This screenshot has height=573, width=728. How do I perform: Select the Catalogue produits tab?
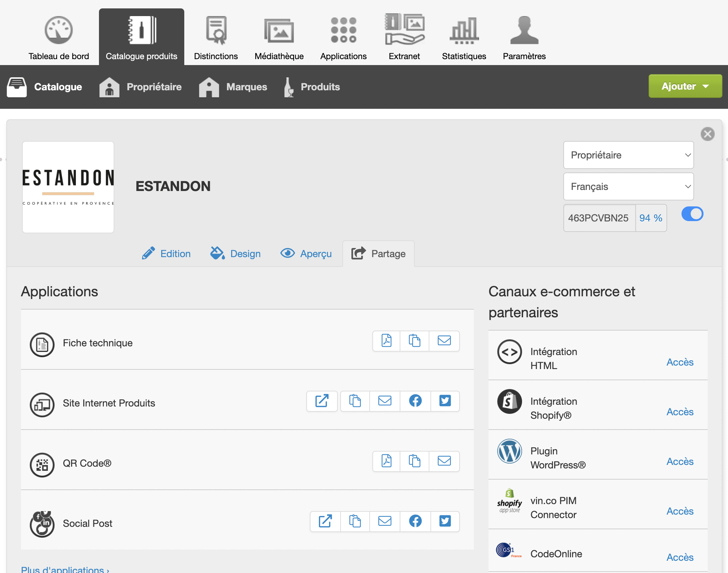(141, 37)
